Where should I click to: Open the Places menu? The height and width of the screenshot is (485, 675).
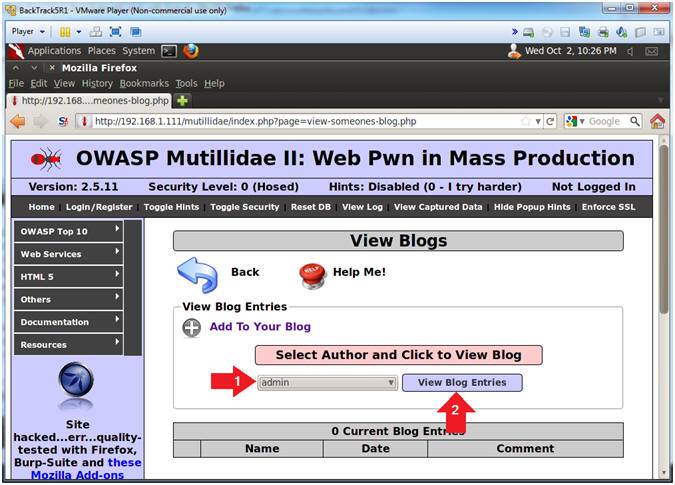click(x=102, y=51)
